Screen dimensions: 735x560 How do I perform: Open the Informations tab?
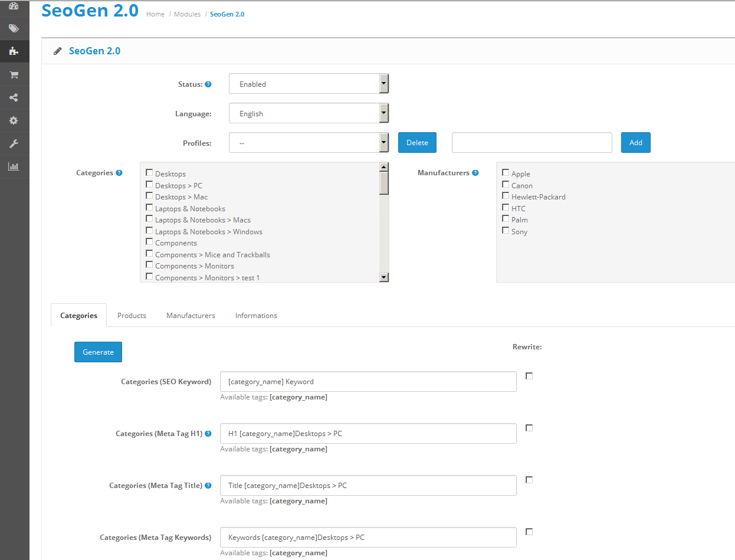255,315
